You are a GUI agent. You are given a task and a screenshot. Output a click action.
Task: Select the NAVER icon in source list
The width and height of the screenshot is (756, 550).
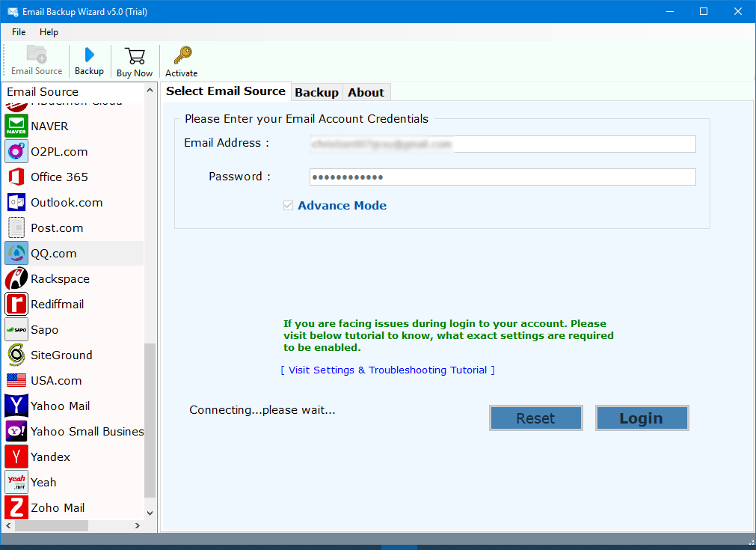[x=16, y=126]
